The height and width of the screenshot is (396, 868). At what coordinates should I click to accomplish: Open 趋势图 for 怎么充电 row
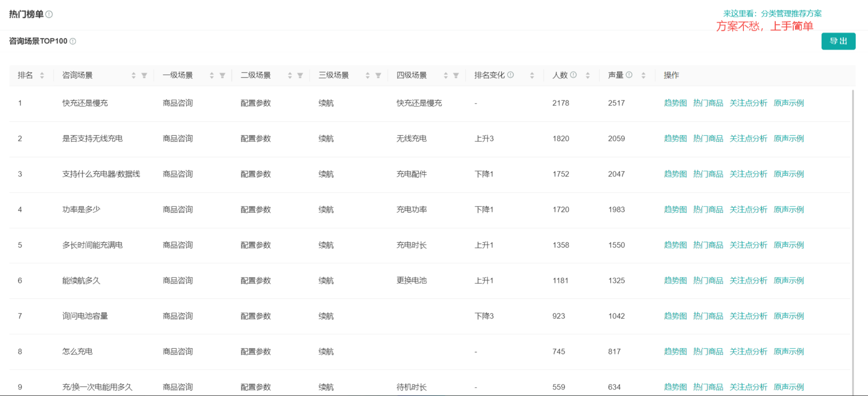tap(675, 351)
